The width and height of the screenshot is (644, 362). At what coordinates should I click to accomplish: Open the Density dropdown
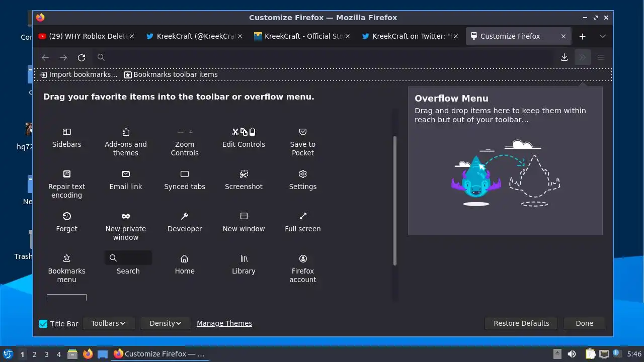pyautogui.click(x=165, y=323)
